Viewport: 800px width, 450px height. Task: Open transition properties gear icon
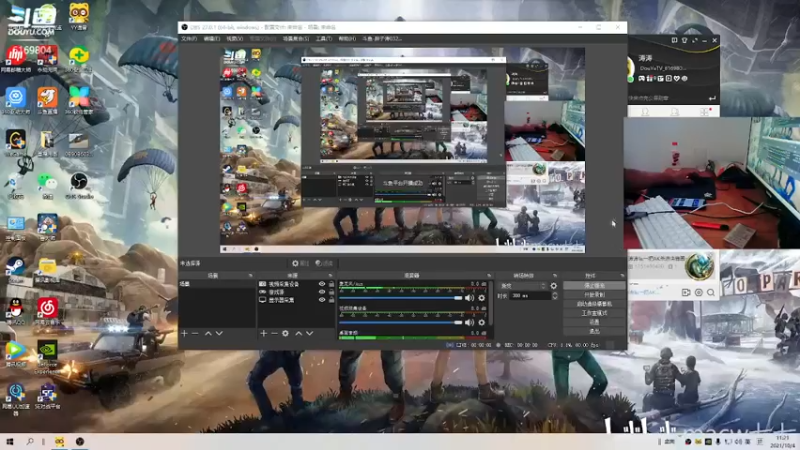554,286
